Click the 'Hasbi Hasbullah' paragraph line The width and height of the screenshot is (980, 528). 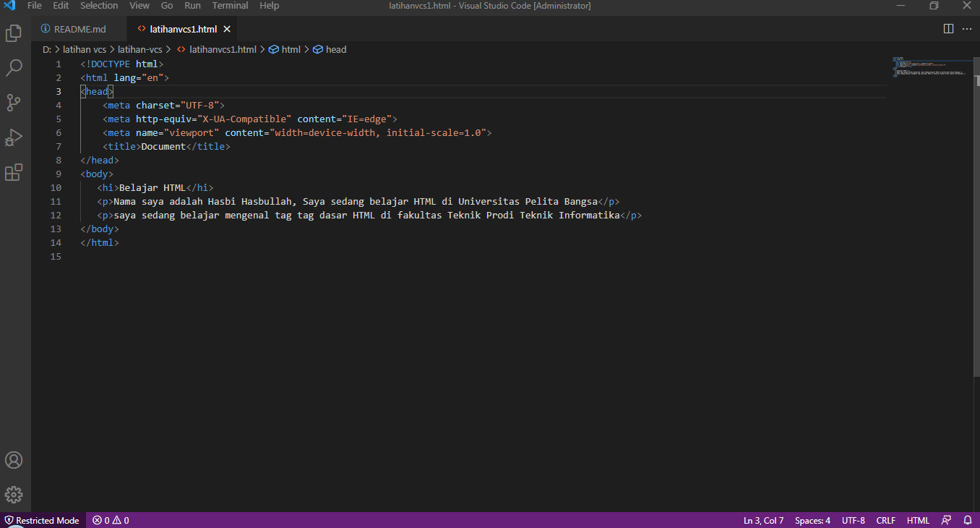(358, 201)
